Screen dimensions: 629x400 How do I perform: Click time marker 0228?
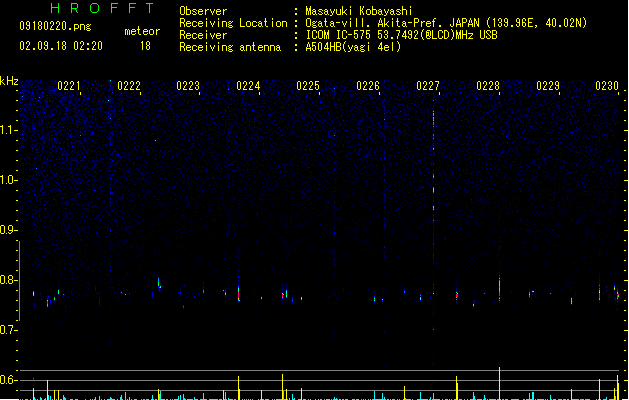click(x=488, y=86)
